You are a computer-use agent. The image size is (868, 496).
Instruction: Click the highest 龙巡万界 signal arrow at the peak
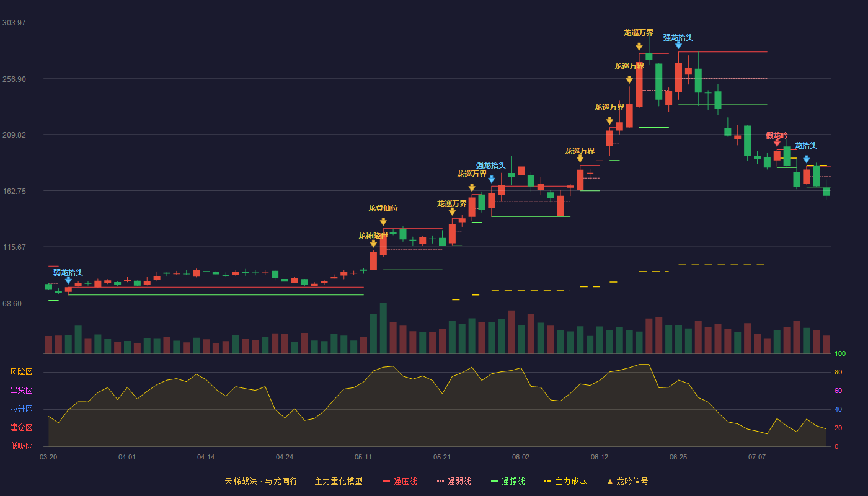point(639,46)
